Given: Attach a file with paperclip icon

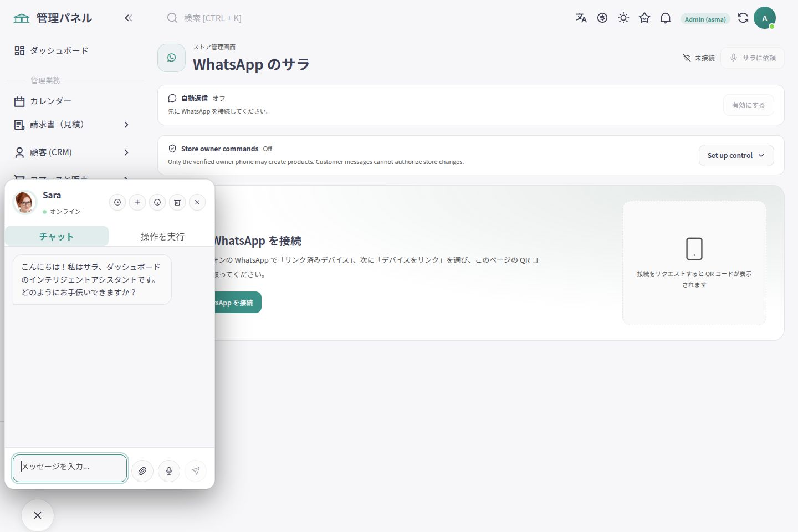Looking at the screenshot, I should [142, 471].
